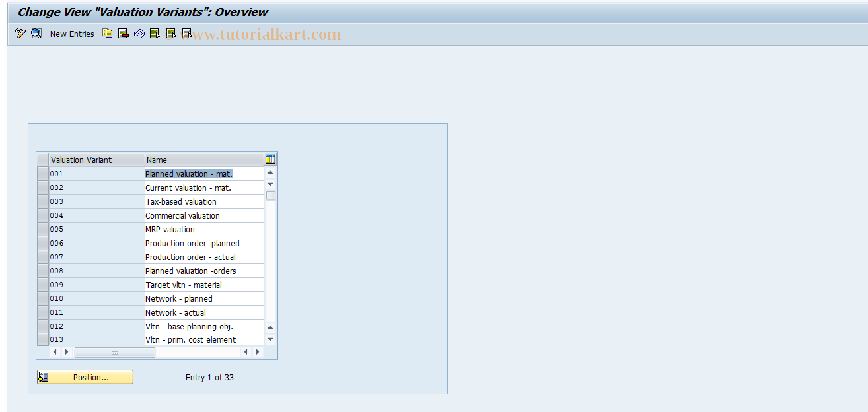Click the left horizontal scroll arrow
The width and height of the screenshot is (868, 412).
(55, 352)
